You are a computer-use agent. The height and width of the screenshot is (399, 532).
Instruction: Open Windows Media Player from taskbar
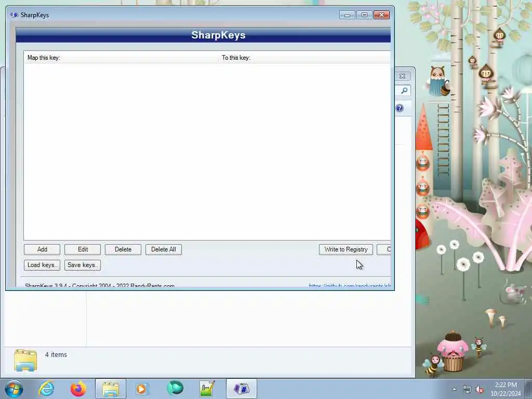142,389
